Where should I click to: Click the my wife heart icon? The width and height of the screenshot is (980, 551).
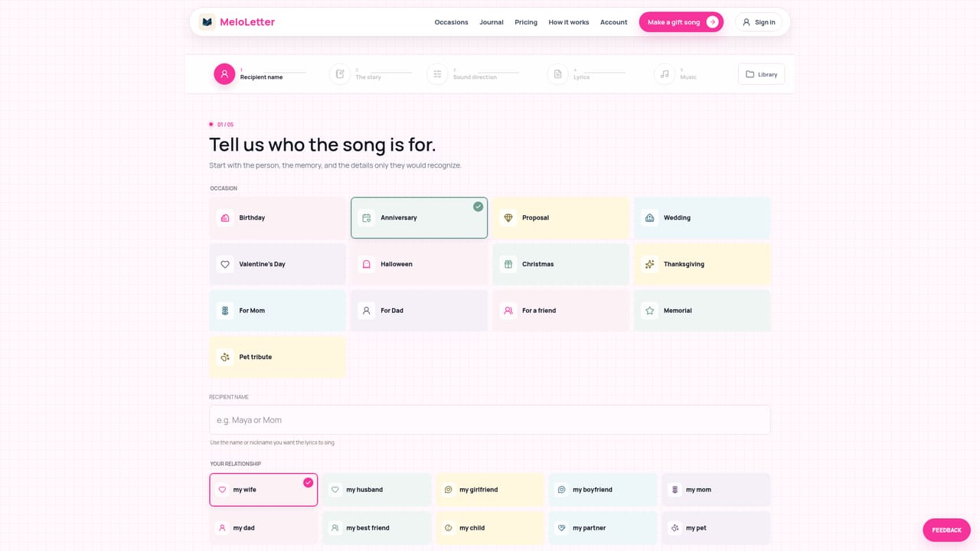coord(222,490)
